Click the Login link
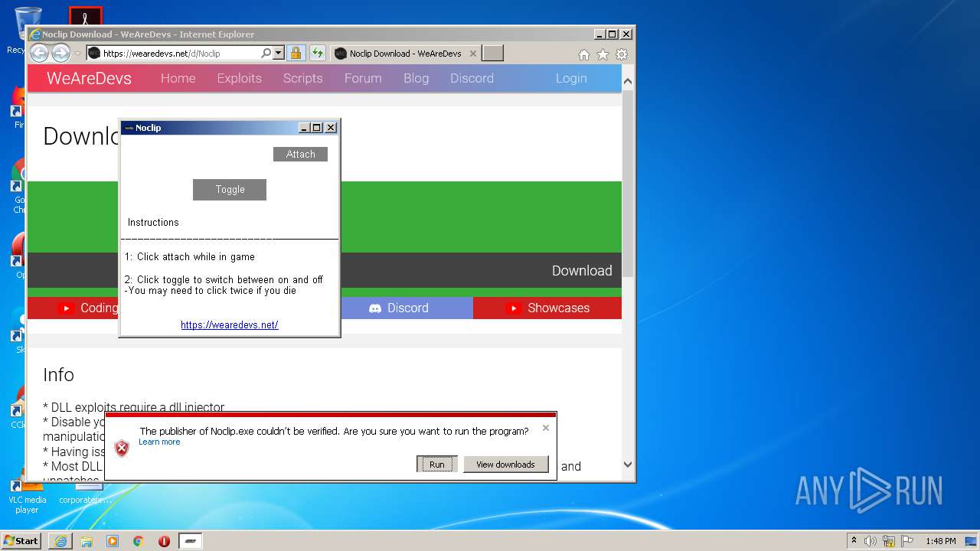Image resolution: width=980 pixels, height=551 pixels. [x=571, y=78]
